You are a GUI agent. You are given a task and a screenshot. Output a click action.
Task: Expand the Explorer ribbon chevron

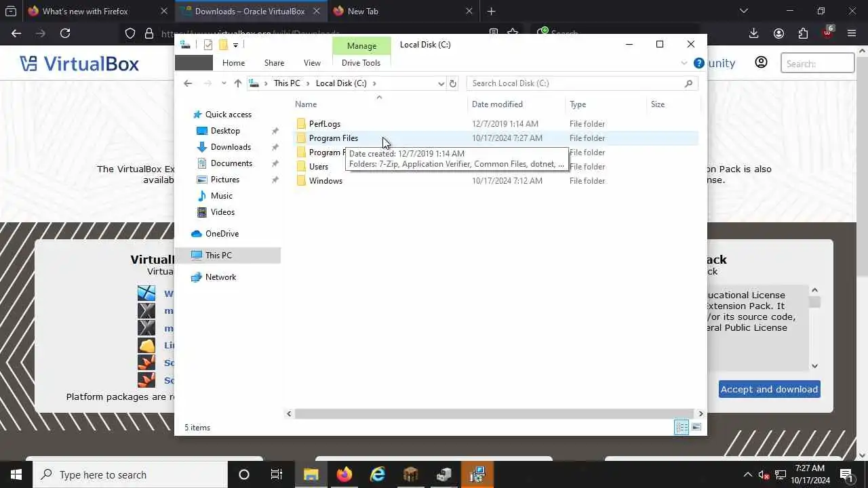click(x=684, y=63)
